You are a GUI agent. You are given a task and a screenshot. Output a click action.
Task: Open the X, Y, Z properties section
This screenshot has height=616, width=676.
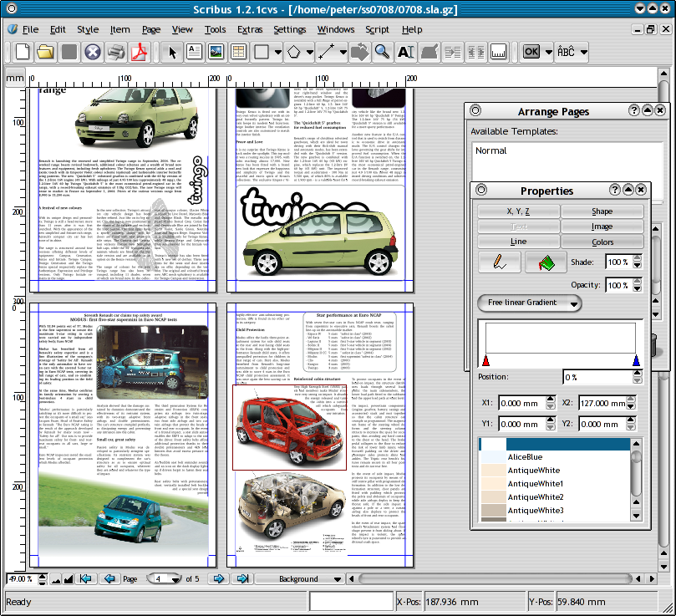point(518,211)
